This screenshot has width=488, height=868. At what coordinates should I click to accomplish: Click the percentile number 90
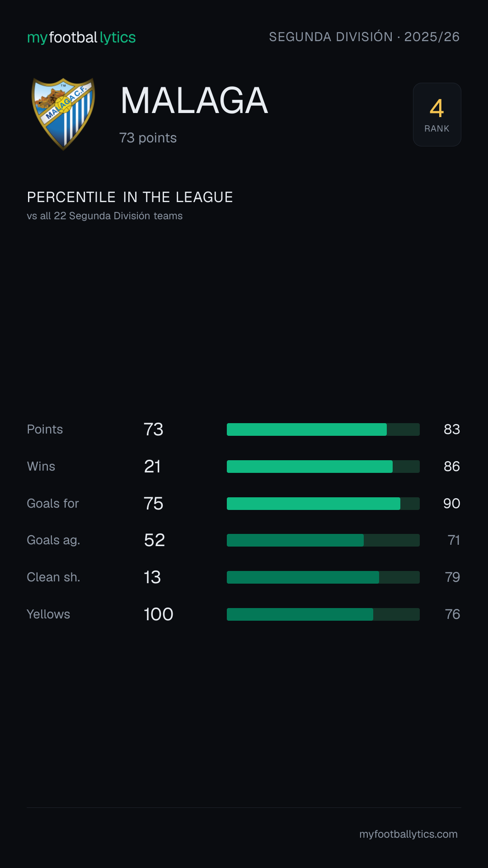pos(451,504)
